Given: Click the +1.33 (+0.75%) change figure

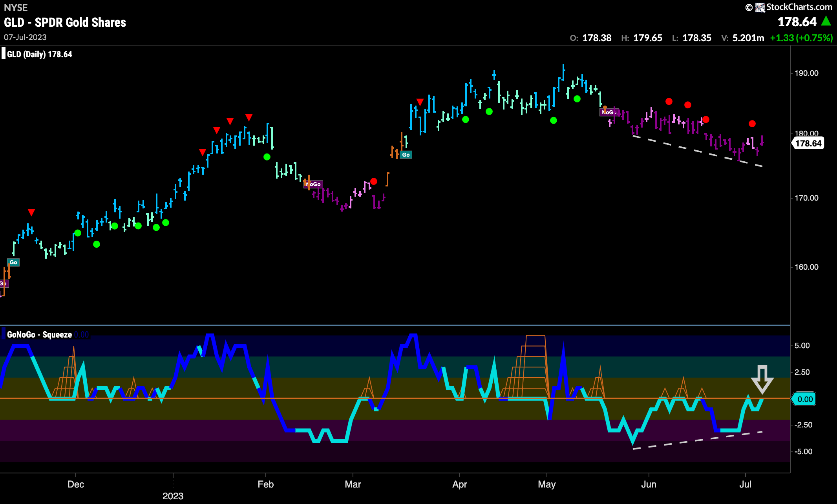Looking at the screenshot, I should [801, 38].
